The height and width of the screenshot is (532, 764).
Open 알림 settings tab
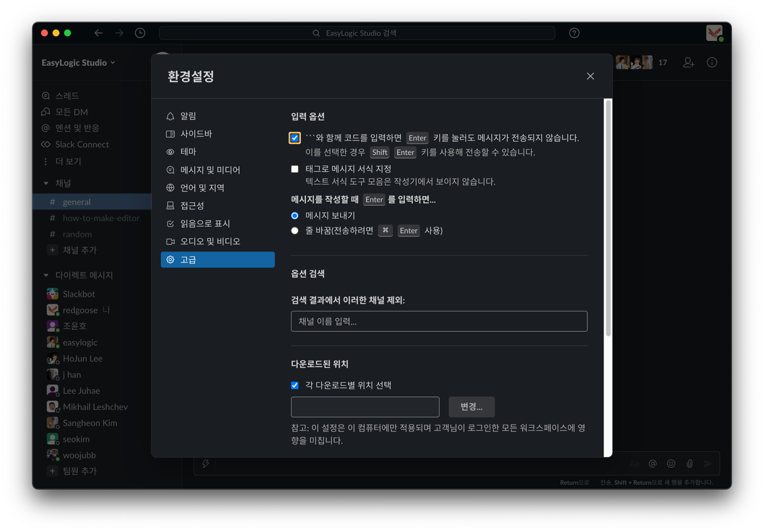pos(218,116)
